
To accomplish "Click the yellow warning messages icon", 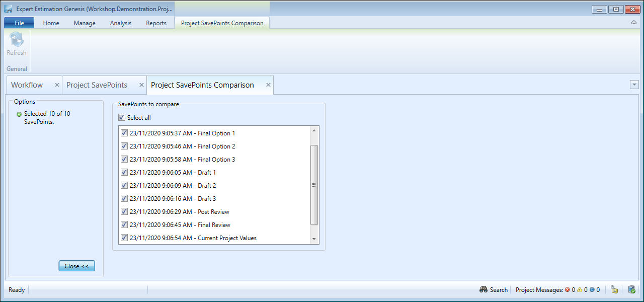I will click(580, 290).
